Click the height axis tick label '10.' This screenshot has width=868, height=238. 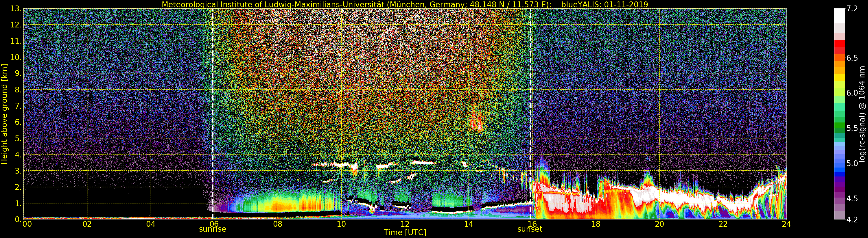tap(16, 57)
